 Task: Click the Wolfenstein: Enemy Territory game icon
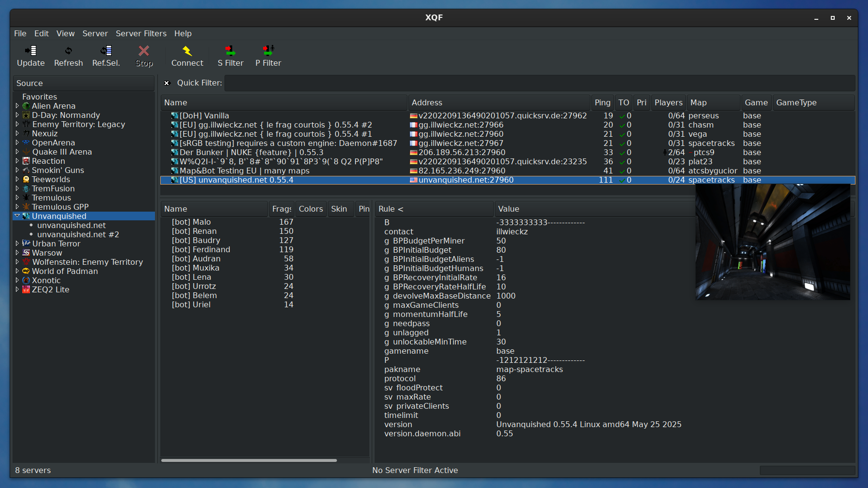coord(27,262)
